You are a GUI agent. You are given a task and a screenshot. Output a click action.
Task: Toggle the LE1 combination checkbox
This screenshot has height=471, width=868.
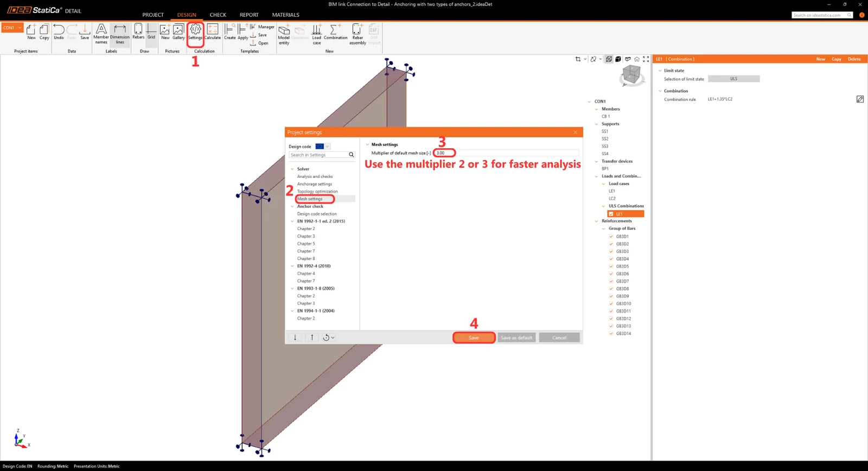(611, 214)
